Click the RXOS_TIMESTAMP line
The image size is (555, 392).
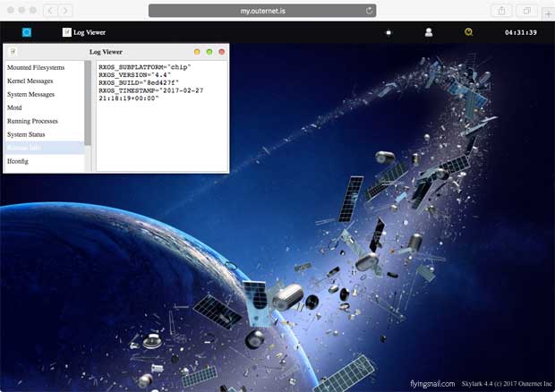coord(151,95)
